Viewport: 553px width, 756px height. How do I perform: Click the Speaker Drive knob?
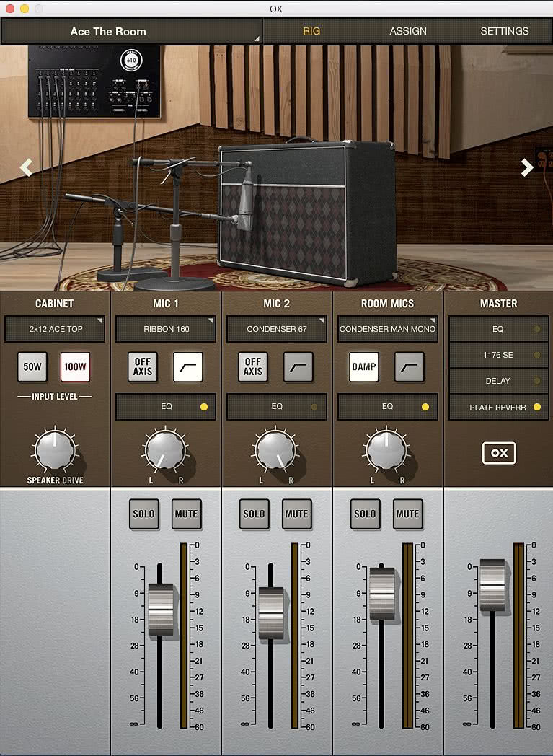coord(55,450)
